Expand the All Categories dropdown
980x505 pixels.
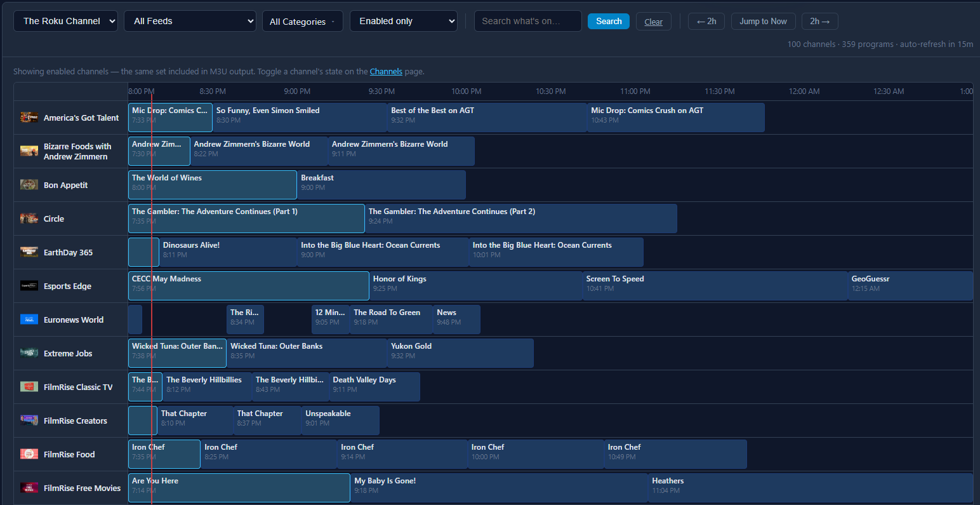point(303,21)
